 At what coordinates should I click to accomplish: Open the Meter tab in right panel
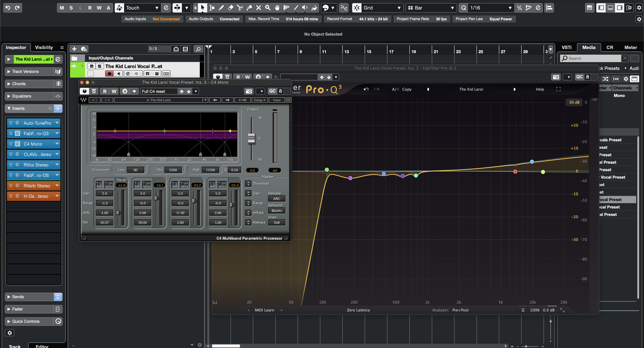630,47
